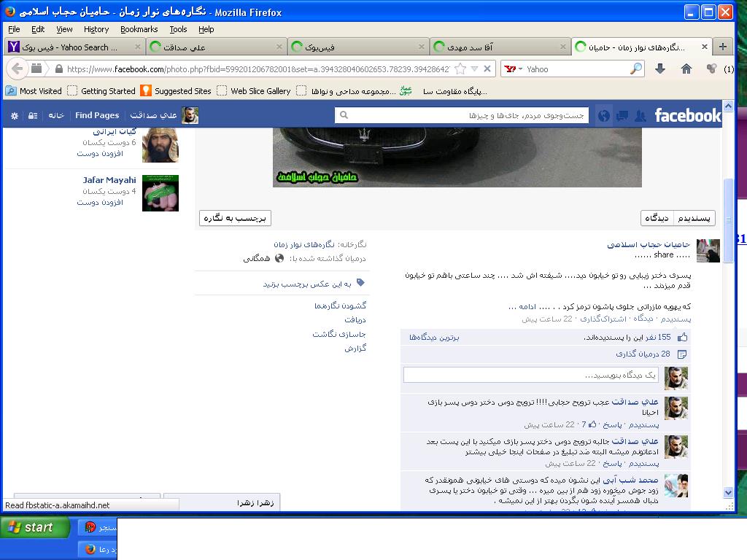Open the Bookmarks menu
This screenshot has height=560, width=747.
139,29
